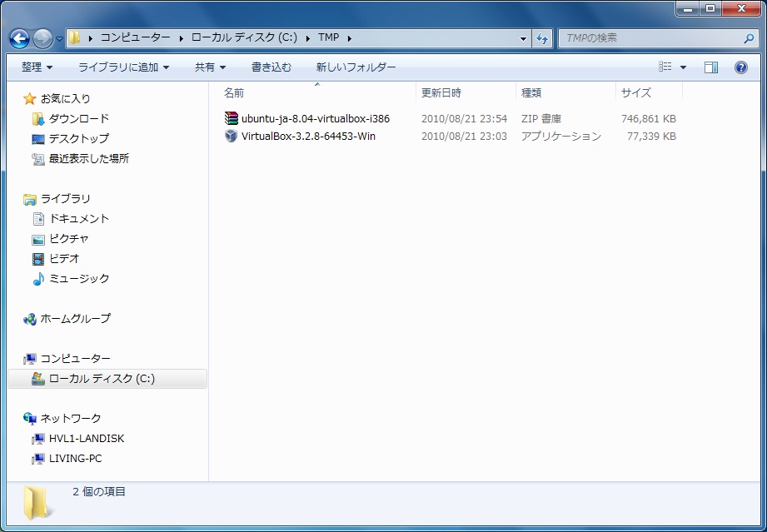Create a folder with 新しいフォルダー
767x532 pixels.
[x=356, y=67]
